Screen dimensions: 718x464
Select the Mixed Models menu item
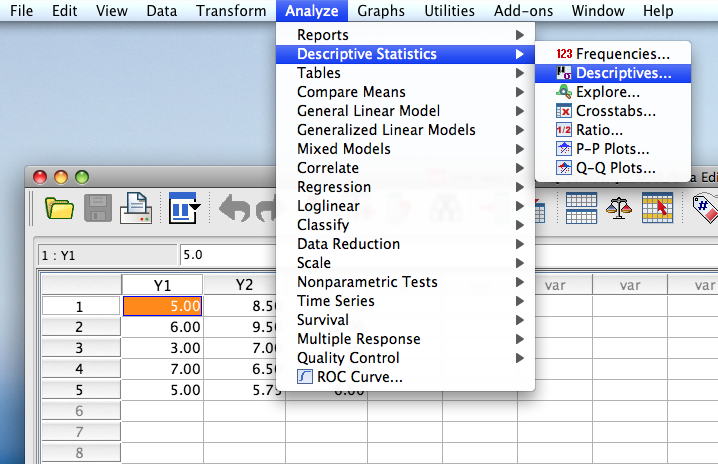[x=405, y=149]
